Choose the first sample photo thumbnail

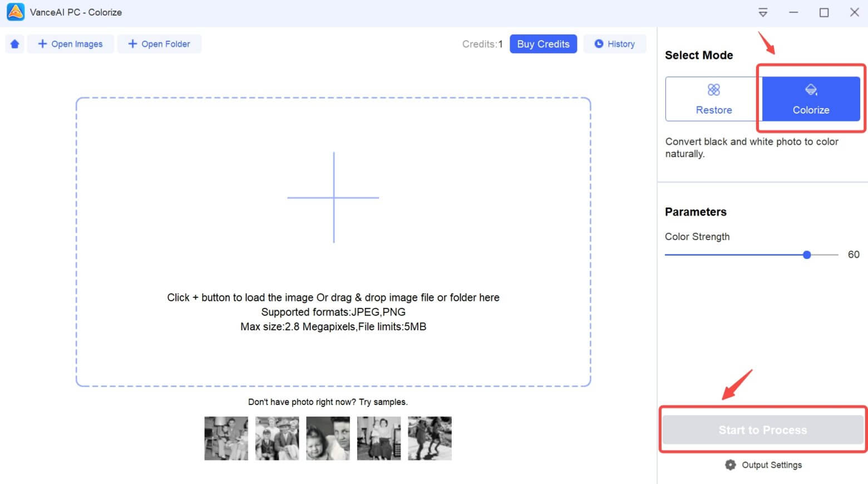226,438
